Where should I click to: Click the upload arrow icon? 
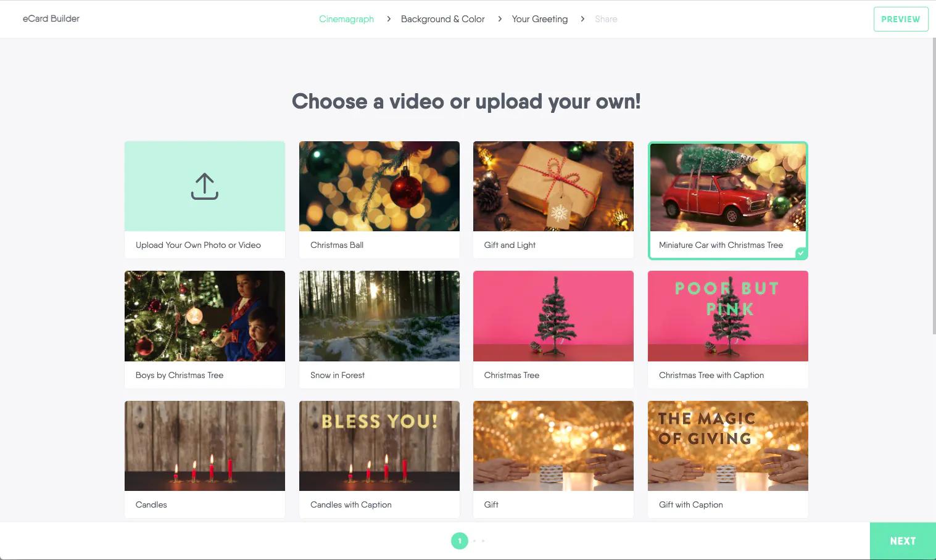pos(205,186)
